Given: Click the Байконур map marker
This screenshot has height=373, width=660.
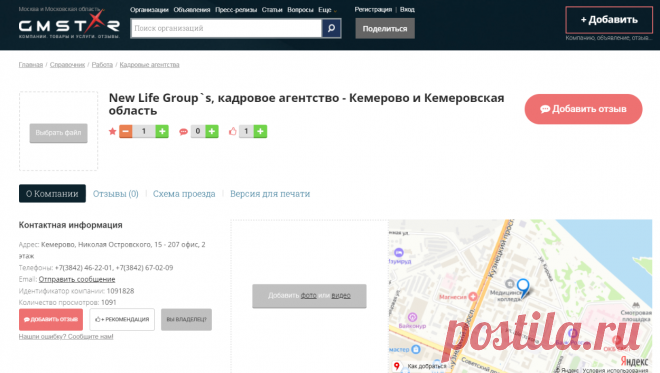Looking at the screenshot, I should 412,317.
